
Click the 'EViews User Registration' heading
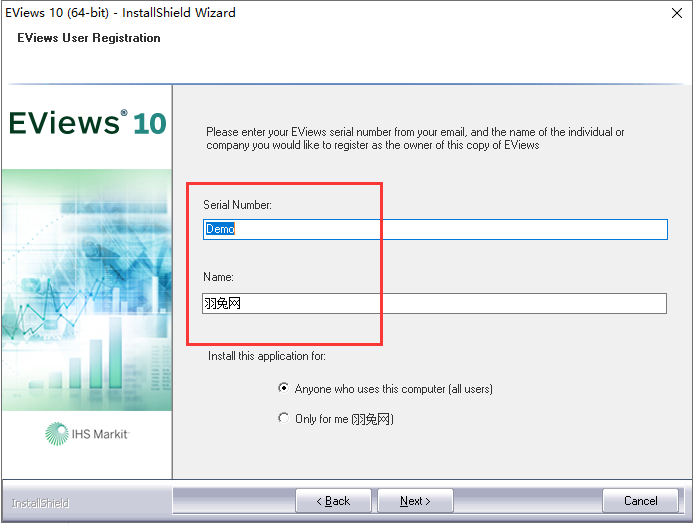(x=89, y=38)
